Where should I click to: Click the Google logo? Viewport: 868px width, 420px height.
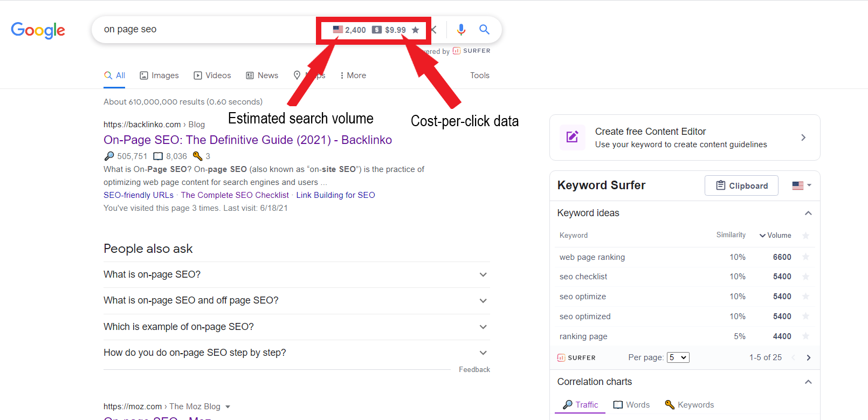point(38,30)
